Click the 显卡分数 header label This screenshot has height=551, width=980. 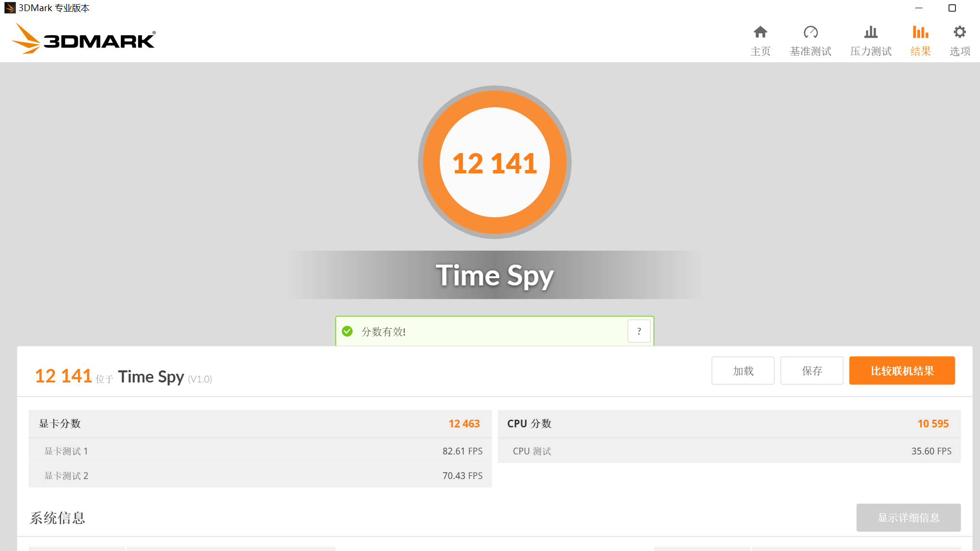coord(60,424)
